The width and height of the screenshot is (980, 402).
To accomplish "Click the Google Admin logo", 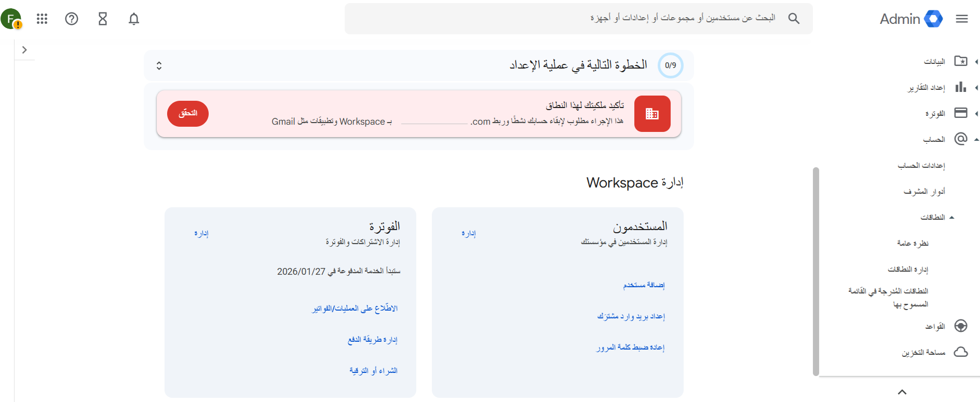I will pos(911,19).
